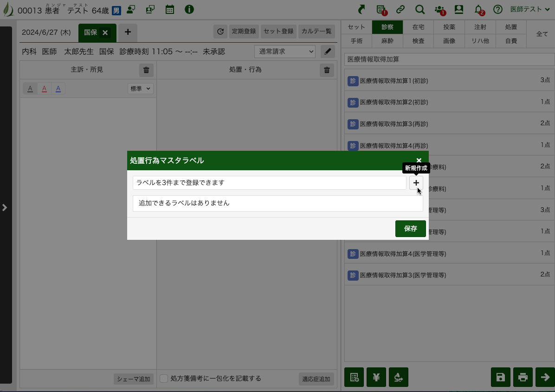This screenshot has height=392, width=555.
Task: Delete 処置・行為 content with trash icon
Action: (327, 70)
